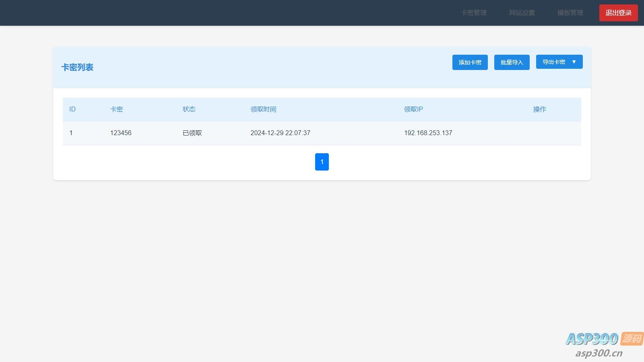
Task: Click the 领取IP column header
Action: pyautogui.click(x=413, y=109)
